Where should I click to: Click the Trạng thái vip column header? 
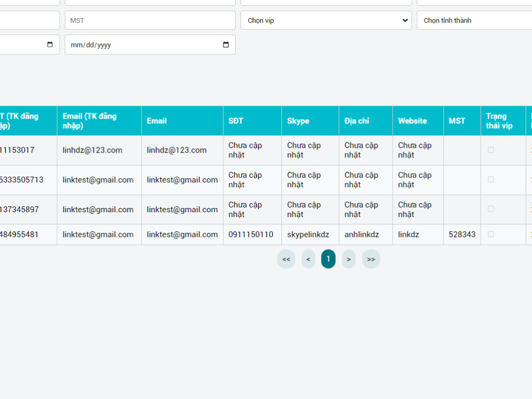[503, 121]
